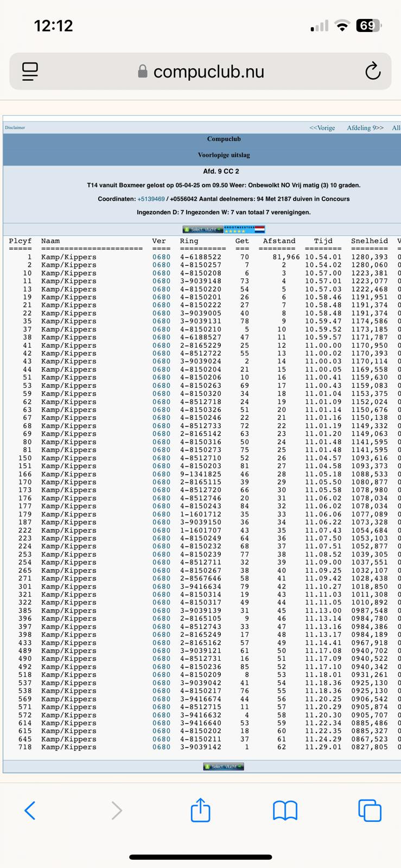
Task: Tap the battery indicator showing 69
Action: coord(368,25)
